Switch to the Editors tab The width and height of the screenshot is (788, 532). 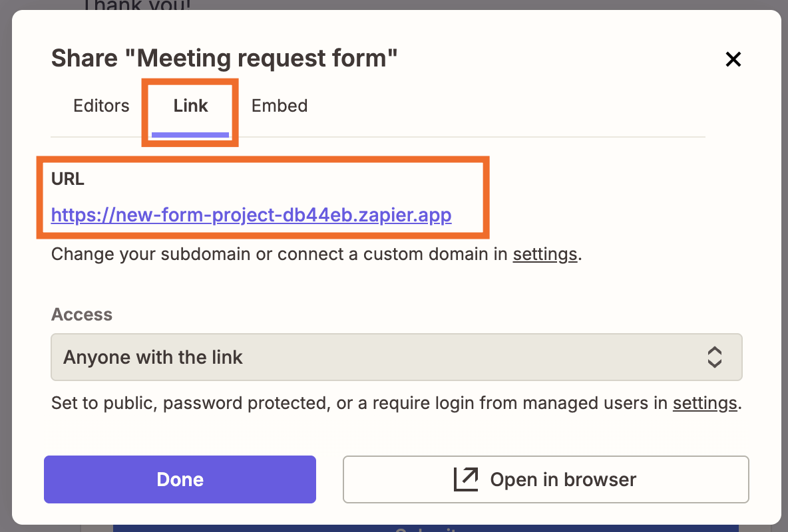101,105
